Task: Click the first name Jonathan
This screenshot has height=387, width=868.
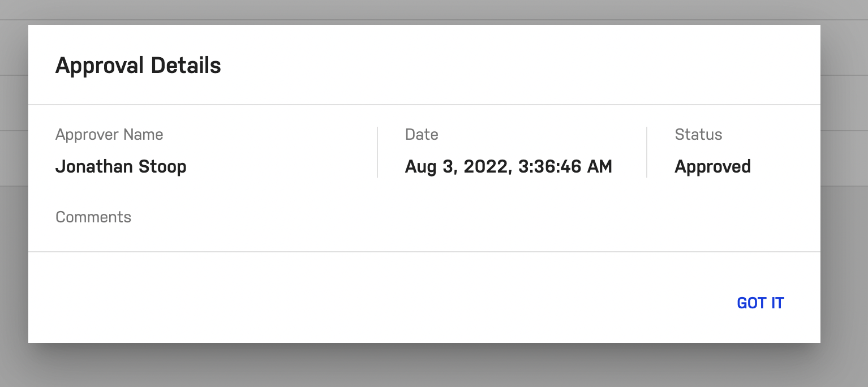Action: (x=94, y=167)
